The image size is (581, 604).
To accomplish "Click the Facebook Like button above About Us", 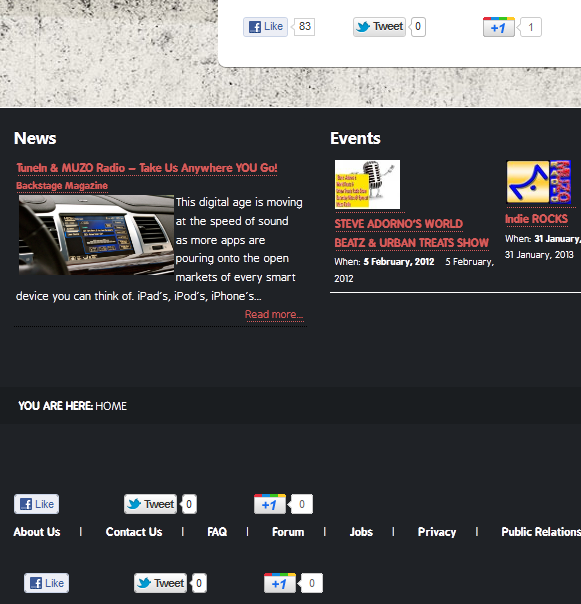I will pyautogui.click(x=37, y=504).
